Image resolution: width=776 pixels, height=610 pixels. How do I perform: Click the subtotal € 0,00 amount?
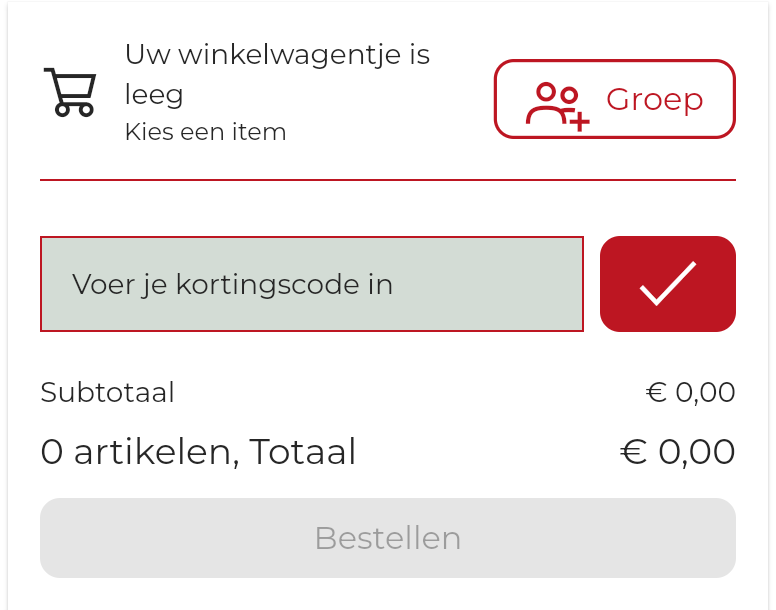[690, 393]
